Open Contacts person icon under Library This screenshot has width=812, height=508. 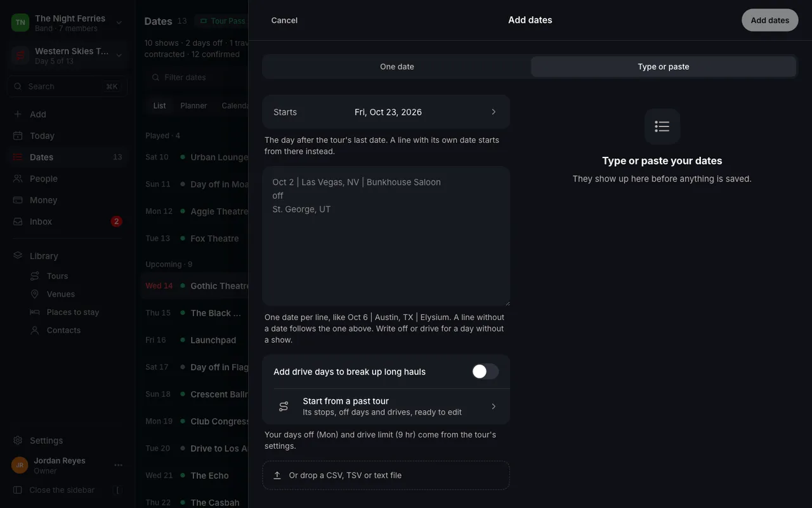pos(35,330)
